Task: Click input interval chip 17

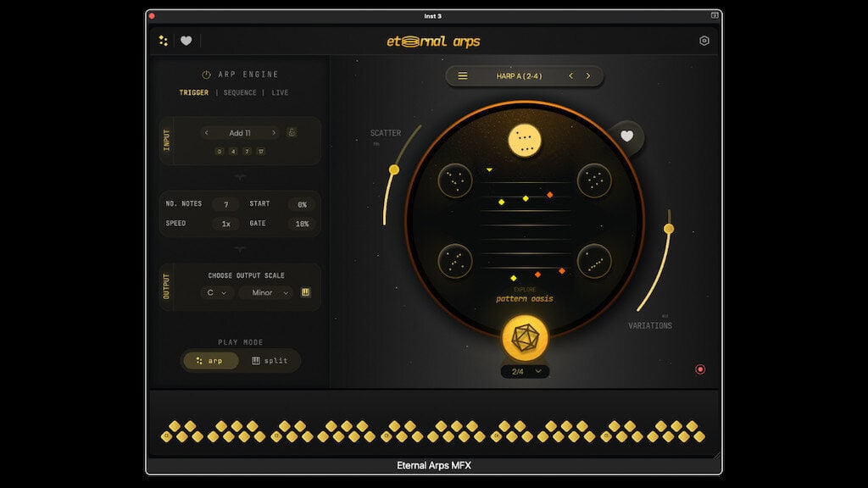Action: pyautogui.click(x=261, y=151)
